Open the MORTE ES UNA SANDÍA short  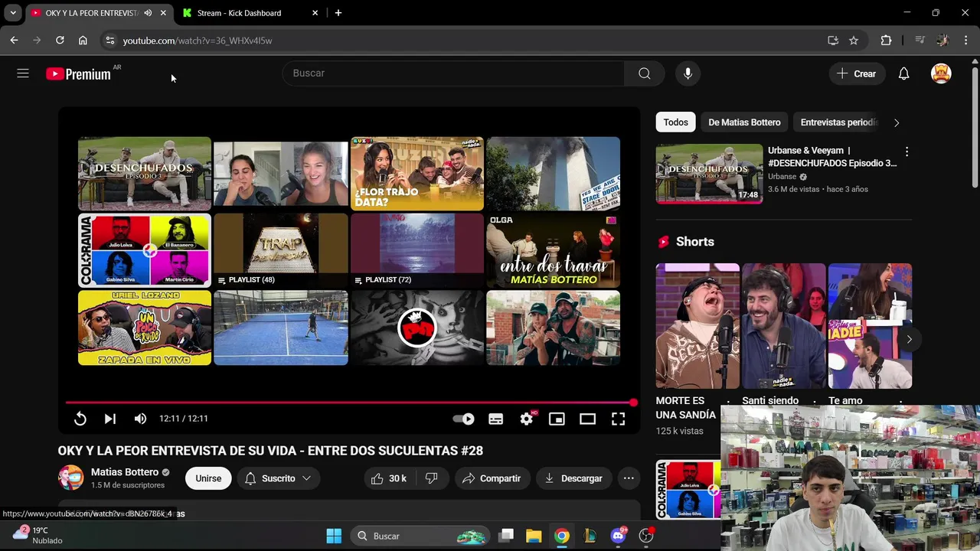(697, 326)
